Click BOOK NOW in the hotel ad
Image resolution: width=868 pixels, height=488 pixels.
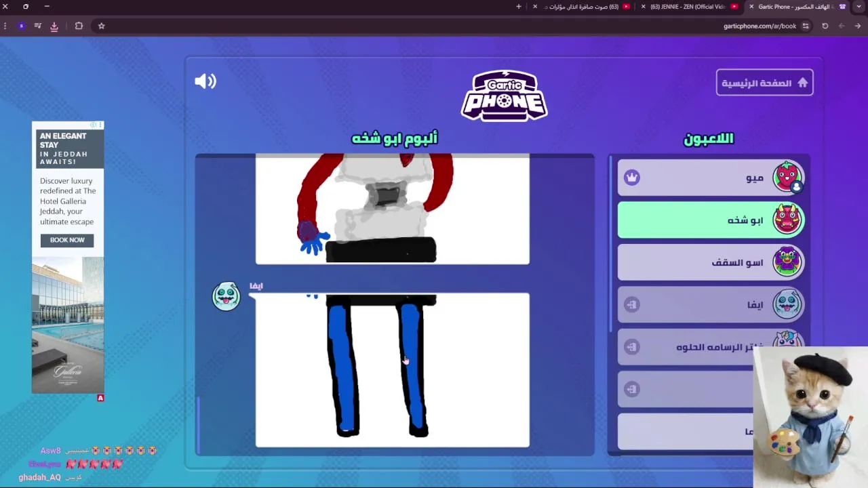[x=67, y=240]
